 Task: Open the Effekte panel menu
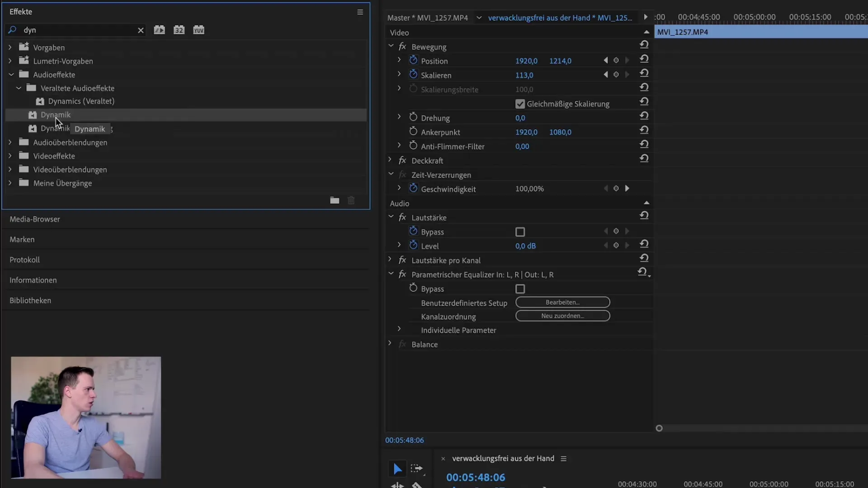(360, 12)
